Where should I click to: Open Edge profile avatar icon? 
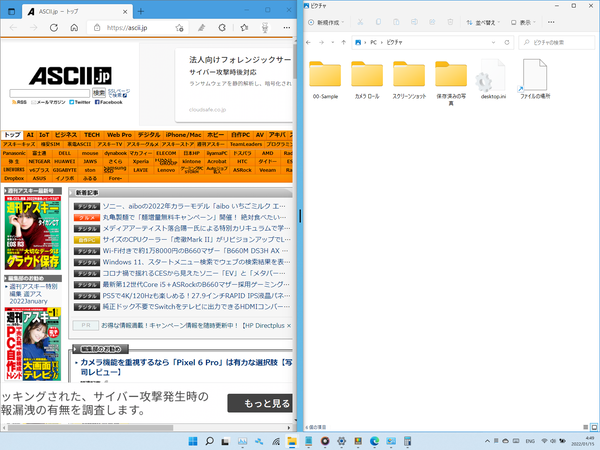click(x=265, y=28)
